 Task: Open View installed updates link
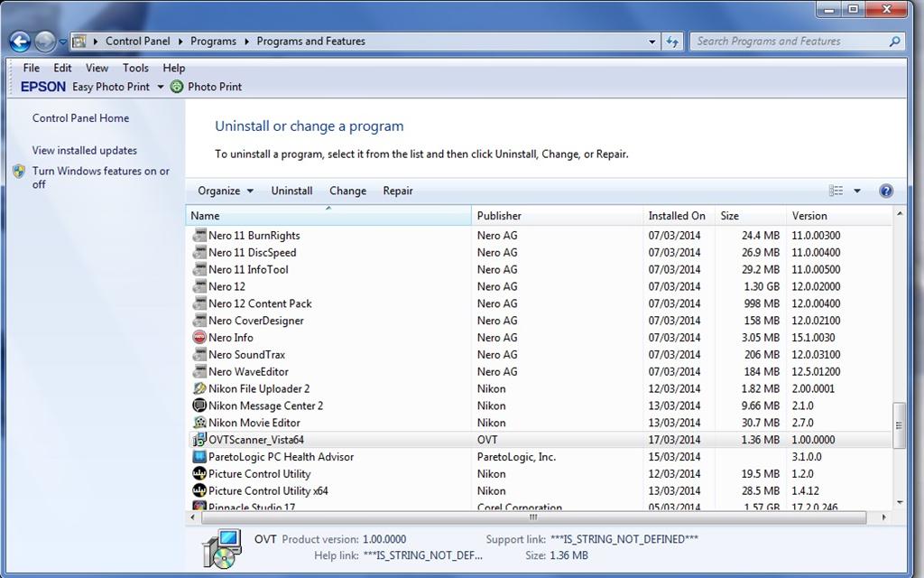[84, 151]
